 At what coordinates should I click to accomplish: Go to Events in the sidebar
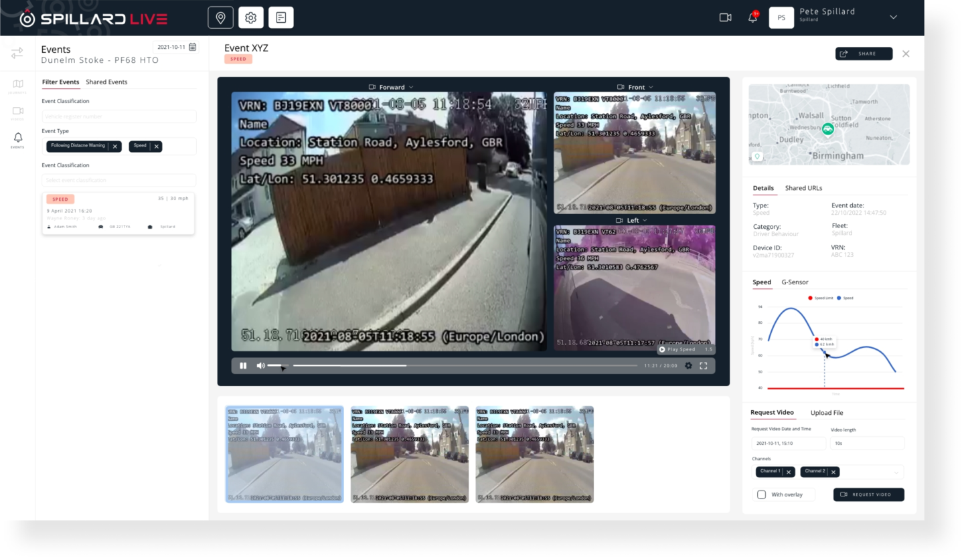click(17, 140)
